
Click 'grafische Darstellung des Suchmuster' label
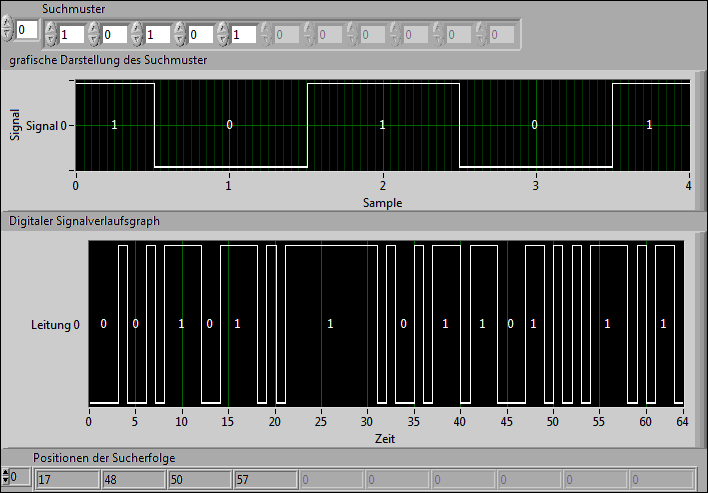point(108,60)
